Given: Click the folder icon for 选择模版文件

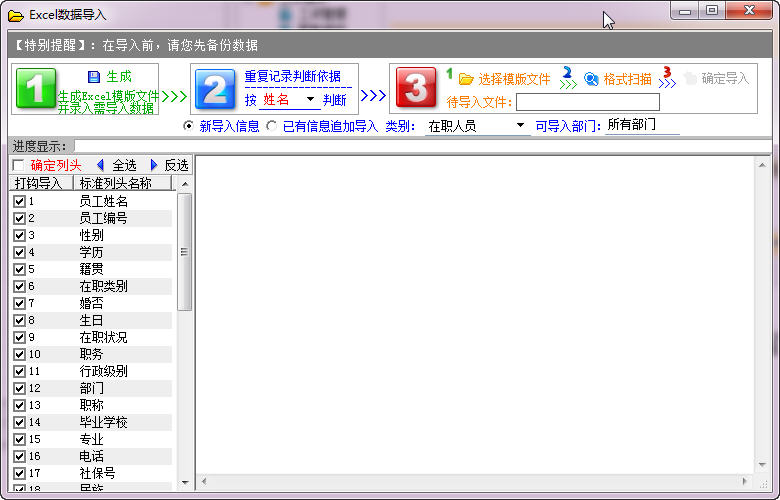Looking at the screenshot, I should pos(466,79).
